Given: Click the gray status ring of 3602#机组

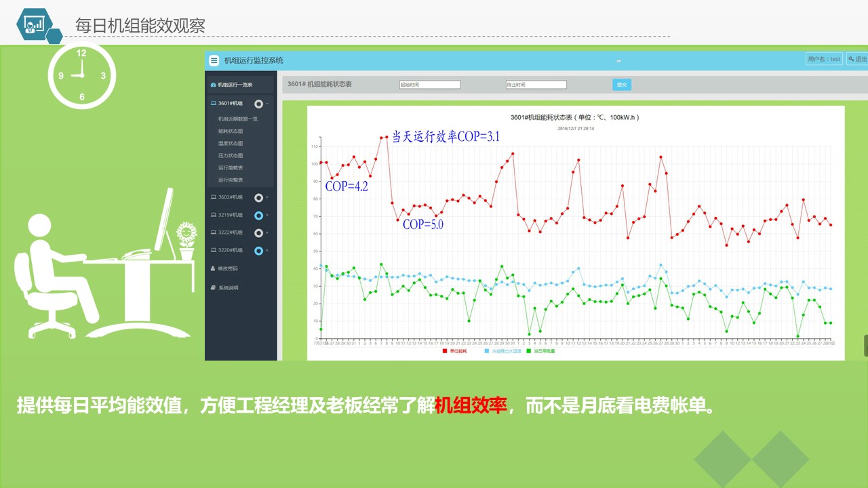Looking at the screenshot, I should pyautogui.click(x=258, y=198).
